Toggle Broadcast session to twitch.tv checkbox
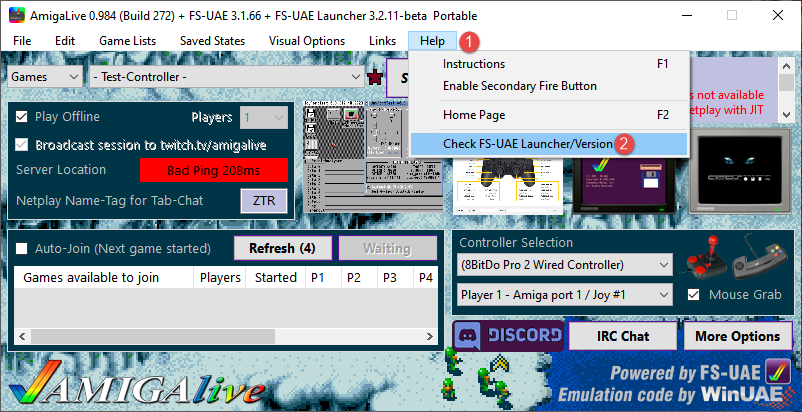Image resolution: width=802 pixels, height=412 pixels. (x=22, y=144)
